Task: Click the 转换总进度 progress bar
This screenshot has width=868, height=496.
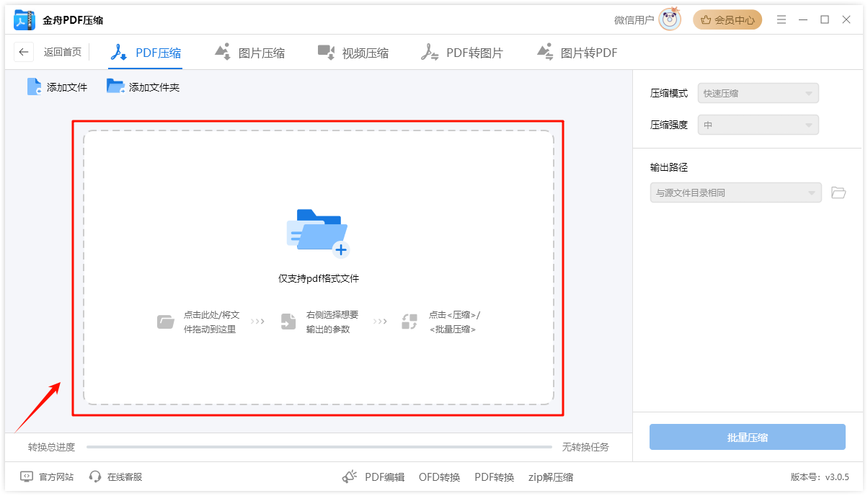Action: point(319,447)
